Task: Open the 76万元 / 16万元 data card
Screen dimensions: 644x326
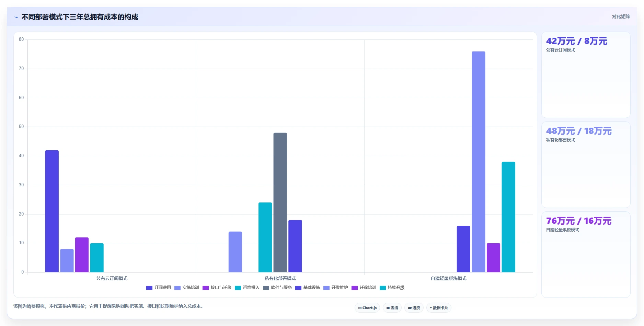Action: tap(586, 255)
